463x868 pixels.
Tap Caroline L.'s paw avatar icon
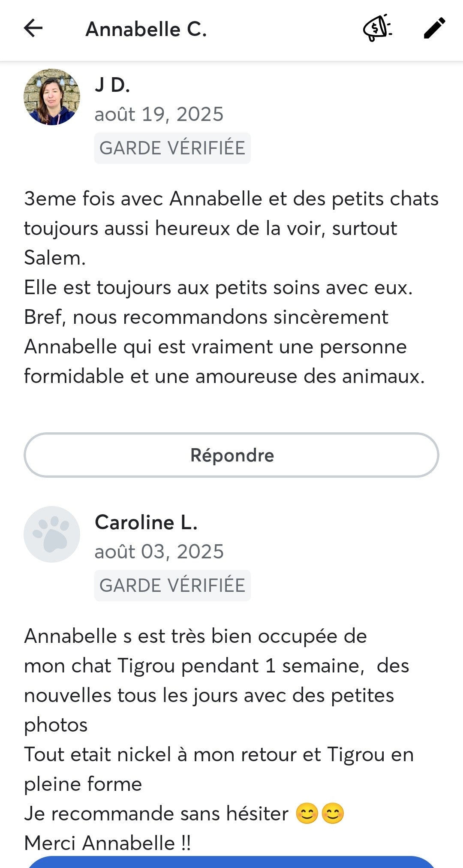52,534
